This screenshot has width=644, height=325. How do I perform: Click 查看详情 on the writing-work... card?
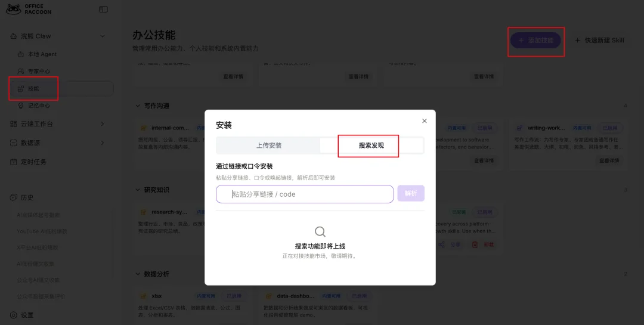pyautogui.click(x=609, y=160)
